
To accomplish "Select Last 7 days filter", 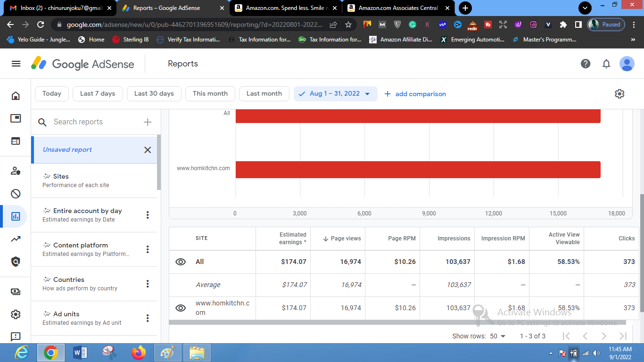I will [98, 94].
